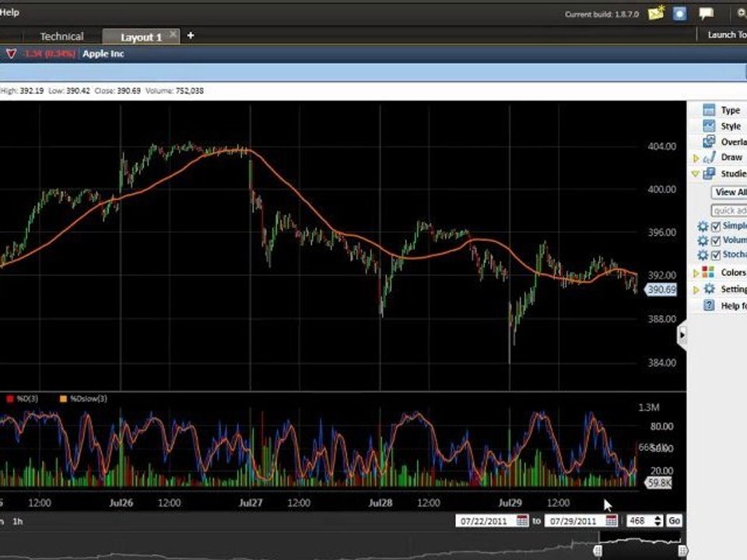The width and height of the screenshot is (747, 560).
Task: Click the Colors palette icon
Action: (x=708, y=272)
